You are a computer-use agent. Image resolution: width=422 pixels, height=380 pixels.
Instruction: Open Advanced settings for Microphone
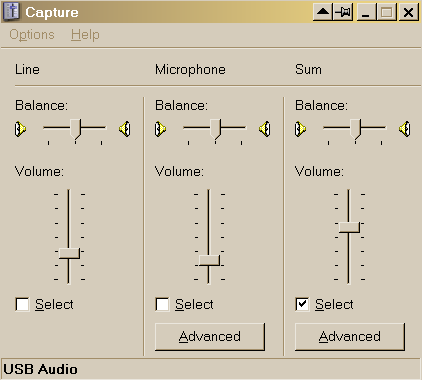click(210, 337)
